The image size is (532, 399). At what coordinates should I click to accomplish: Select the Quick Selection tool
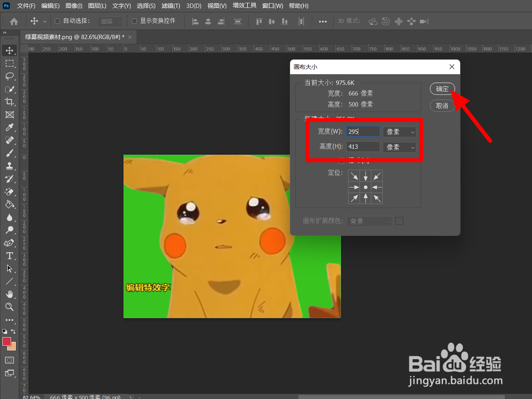coord(9,89)
